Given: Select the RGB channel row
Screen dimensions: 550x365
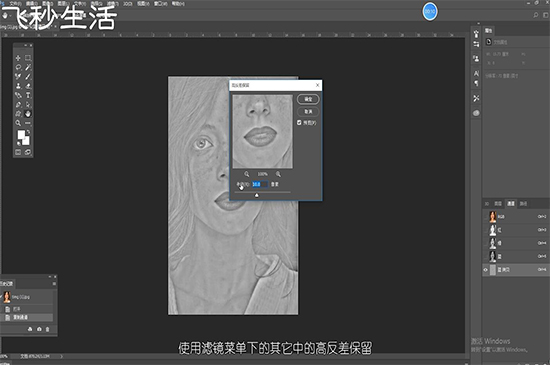Looking at the screenshot, I should [x=515, y=217].
